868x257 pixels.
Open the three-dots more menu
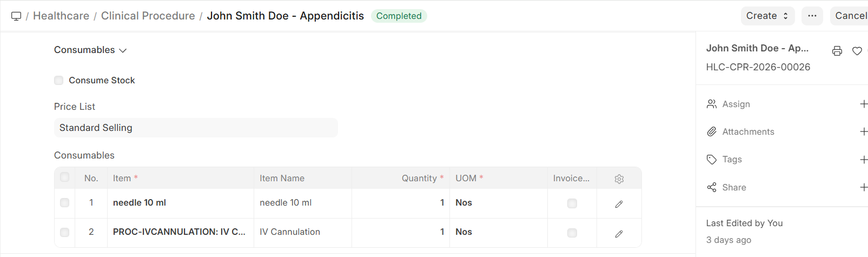coord(812,16)
